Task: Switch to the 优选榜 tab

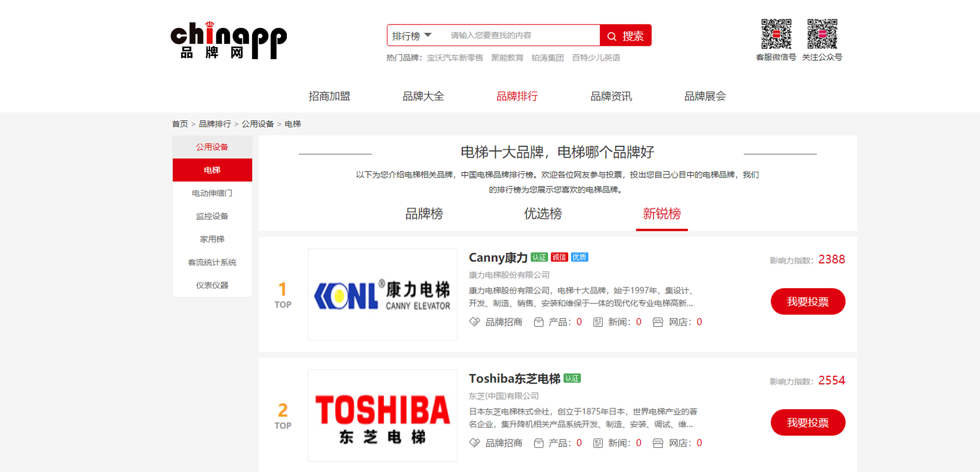Action: 543,214
